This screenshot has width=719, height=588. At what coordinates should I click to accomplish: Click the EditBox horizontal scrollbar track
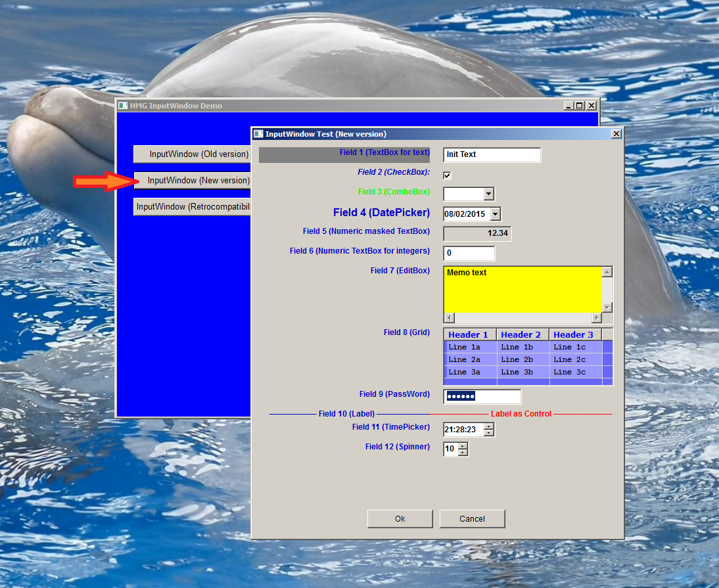pos(526,318)
